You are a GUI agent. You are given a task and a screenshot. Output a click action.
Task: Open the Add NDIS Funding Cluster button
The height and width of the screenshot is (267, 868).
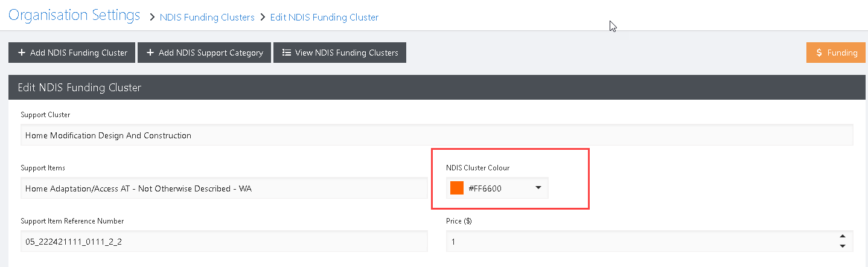point(72,53)
